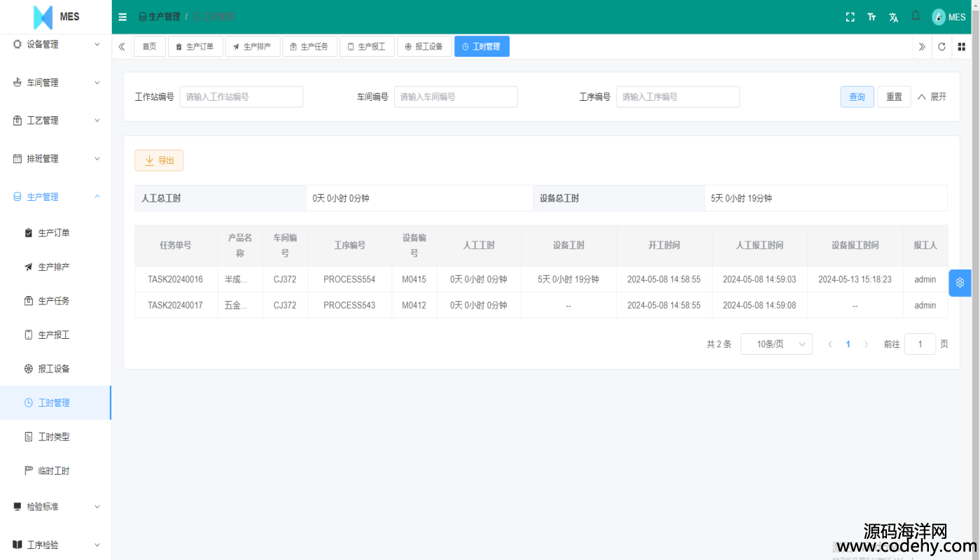
Task: Click cell PROCESS554
Action: (x=349, y=279)
